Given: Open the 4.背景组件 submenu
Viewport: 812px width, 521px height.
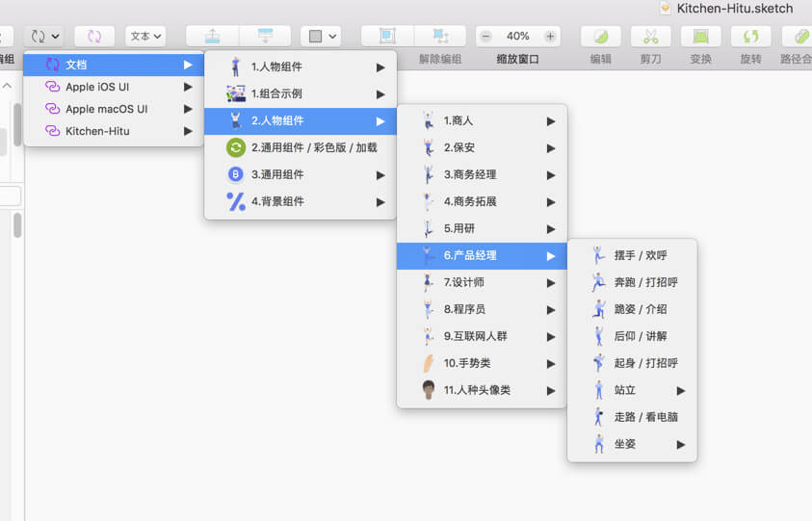Looking at the screenshot, I should 301,201.
